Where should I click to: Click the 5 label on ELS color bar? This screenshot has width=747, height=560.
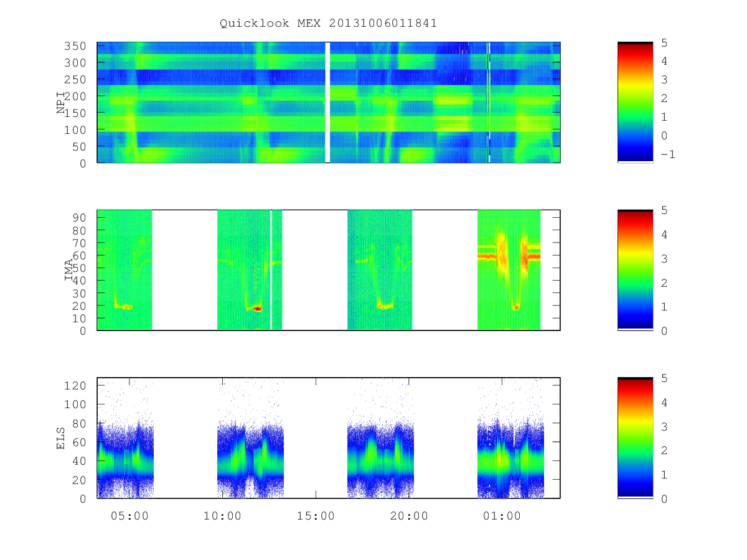(663, 378)
